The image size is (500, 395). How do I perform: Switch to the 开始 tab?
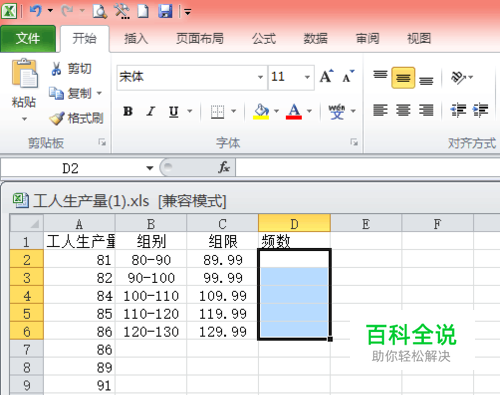85,39
